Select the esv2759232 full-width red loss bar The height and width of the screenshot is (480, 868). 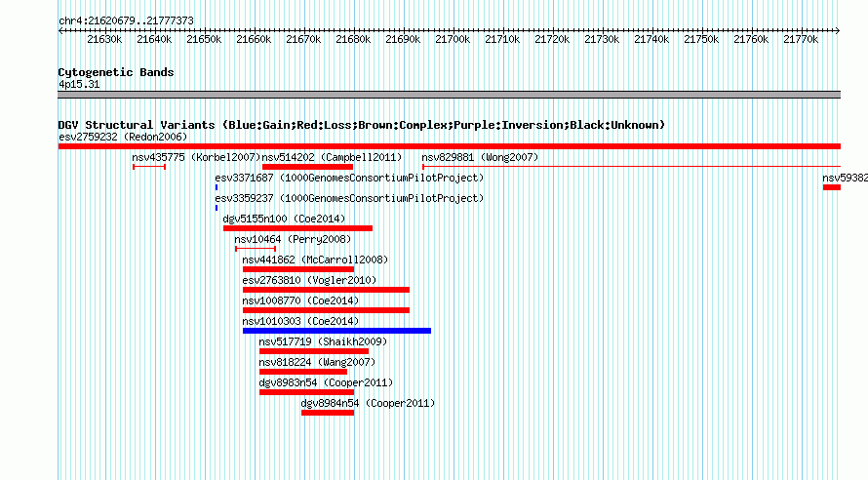tap(450, 146)
